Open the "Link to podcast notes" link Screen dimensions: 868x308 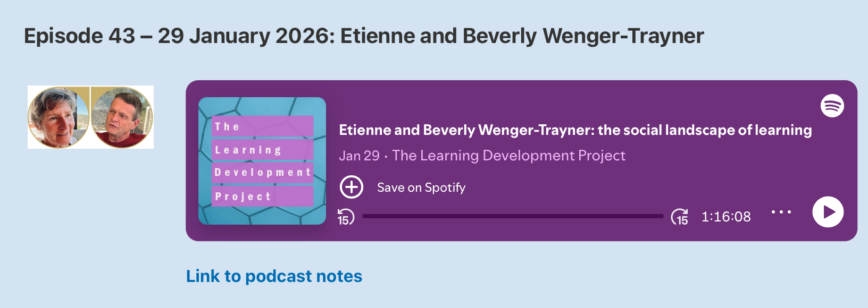(x=274, y=276)
